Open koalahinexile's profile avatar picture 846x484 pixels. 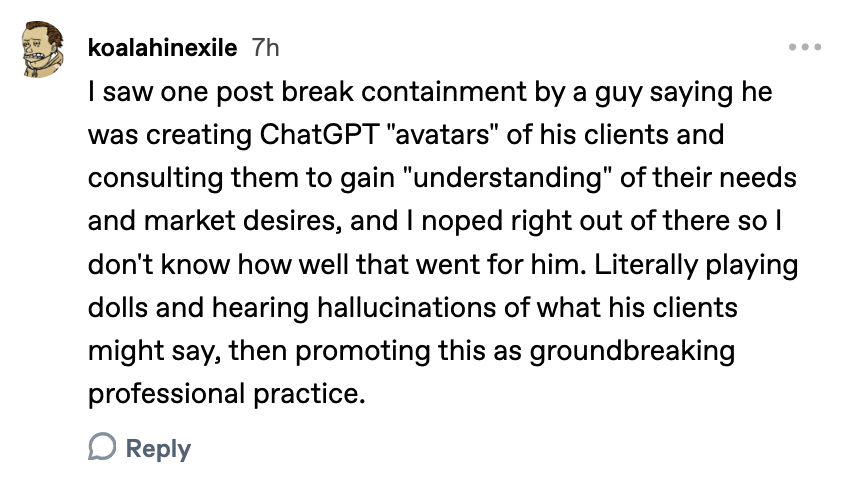43,49
